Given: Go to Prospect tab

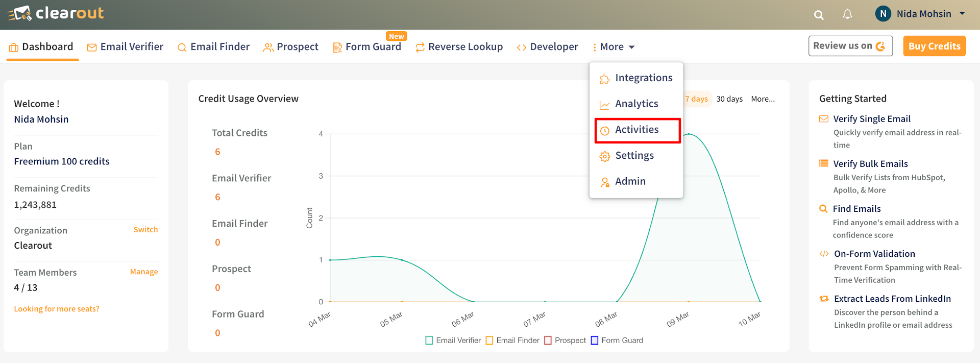Looking at the screenshot, I should click(290, 47).
